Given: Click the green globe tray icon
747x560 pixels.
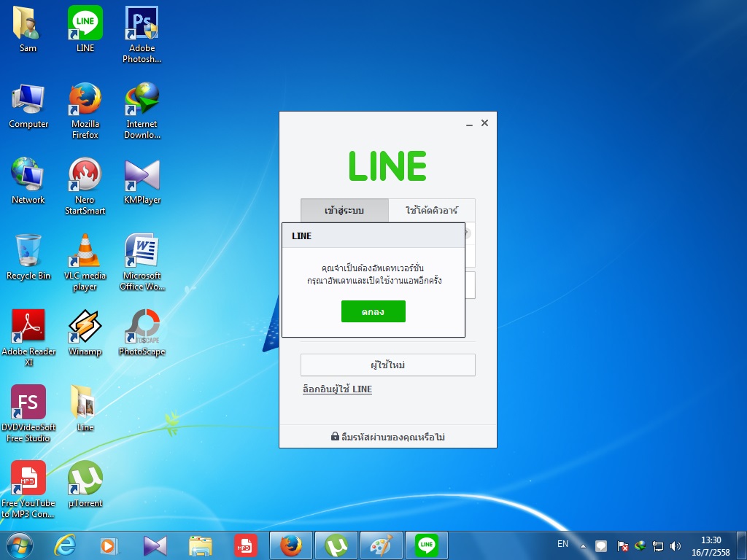Looking at the screenshot, I should coord(640,545).
